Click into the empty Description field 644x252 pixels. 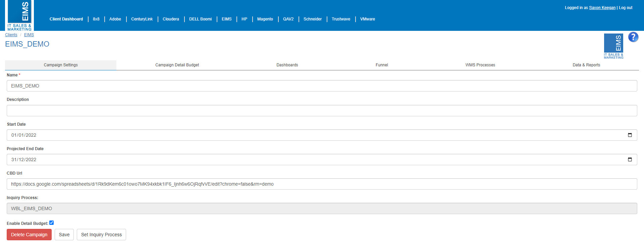[x=322, y=111]
